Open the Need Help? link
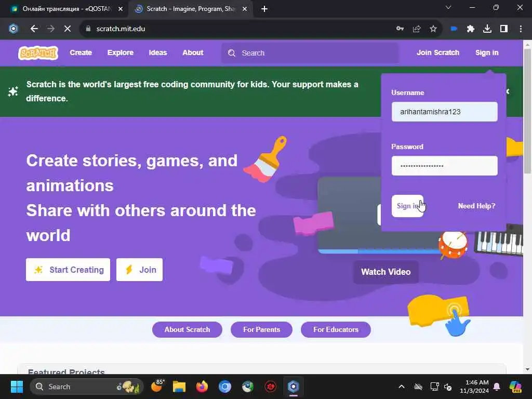 coord(476,206)
